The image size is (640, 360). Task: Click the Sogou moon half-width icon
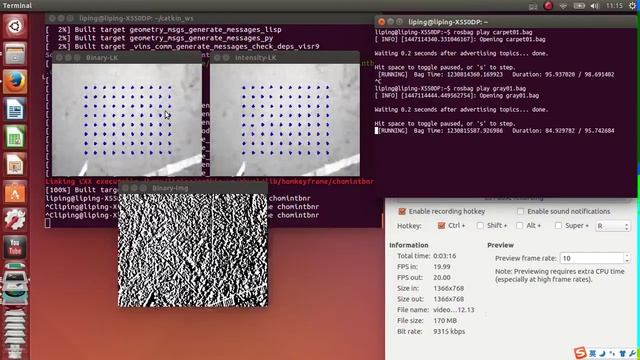click(x=603, y=353)
